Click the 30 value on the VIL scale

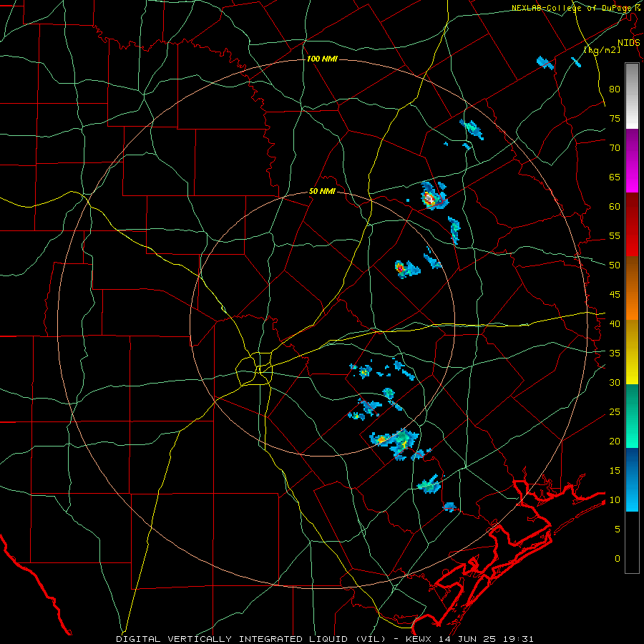615,383
